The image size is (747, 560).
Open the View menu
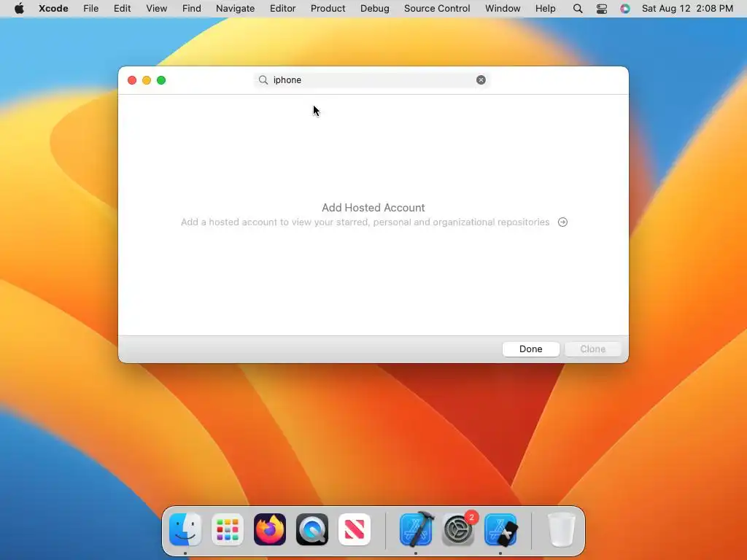tap(156, 9)
